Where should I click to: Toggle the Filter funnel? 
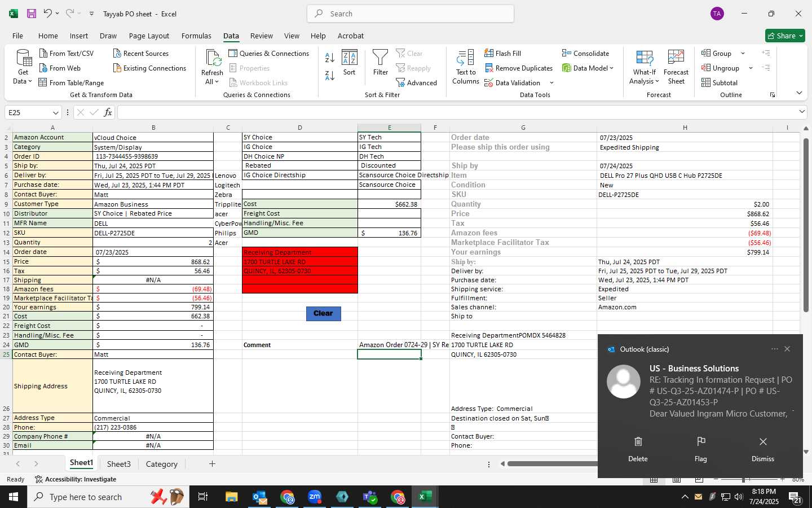pyautogui.click(x=381, y=63)
